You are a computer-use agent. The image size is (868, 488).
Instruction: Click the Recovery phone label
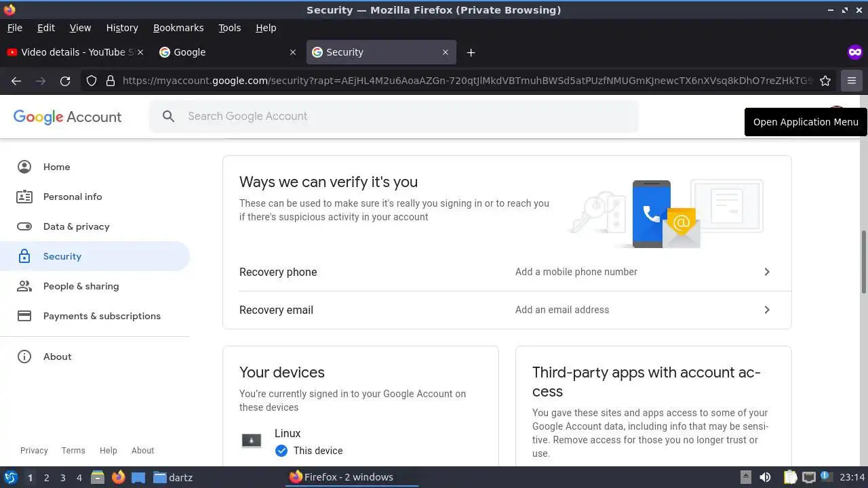point(278,272)
